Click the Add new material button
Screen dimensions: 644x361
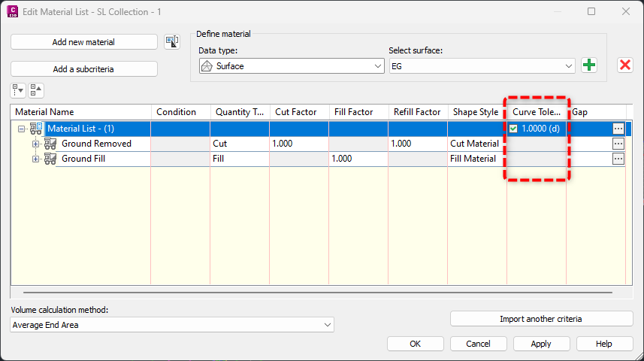tap(83, 42)
